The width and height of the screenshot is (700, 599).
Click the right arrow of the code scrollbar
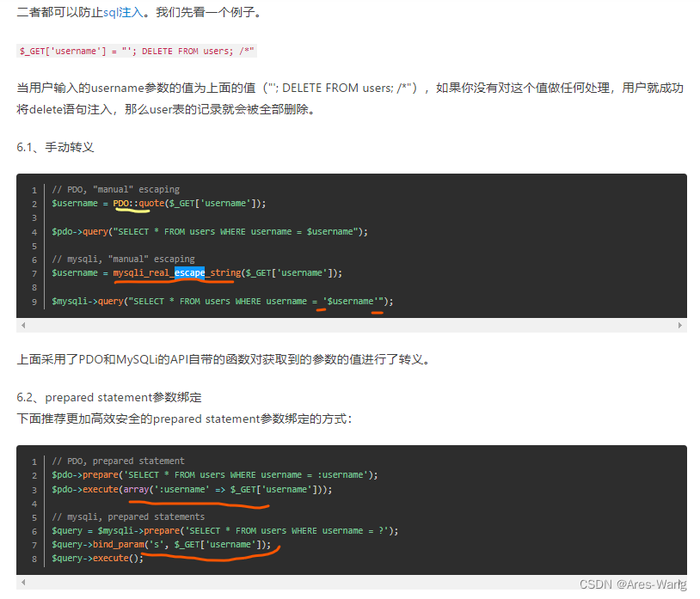tap(679, 325)
